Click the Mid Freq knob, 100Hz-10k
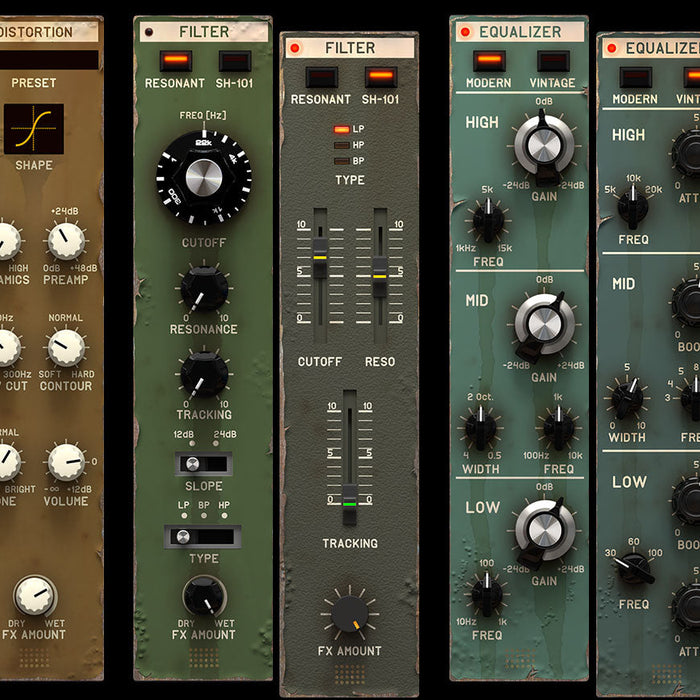Screen dimensions: 700x700 point(559,428)
